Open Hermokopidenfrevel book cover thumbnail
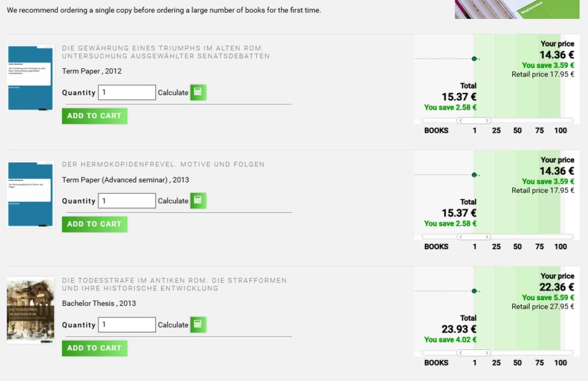 click(x=30, y=195)
